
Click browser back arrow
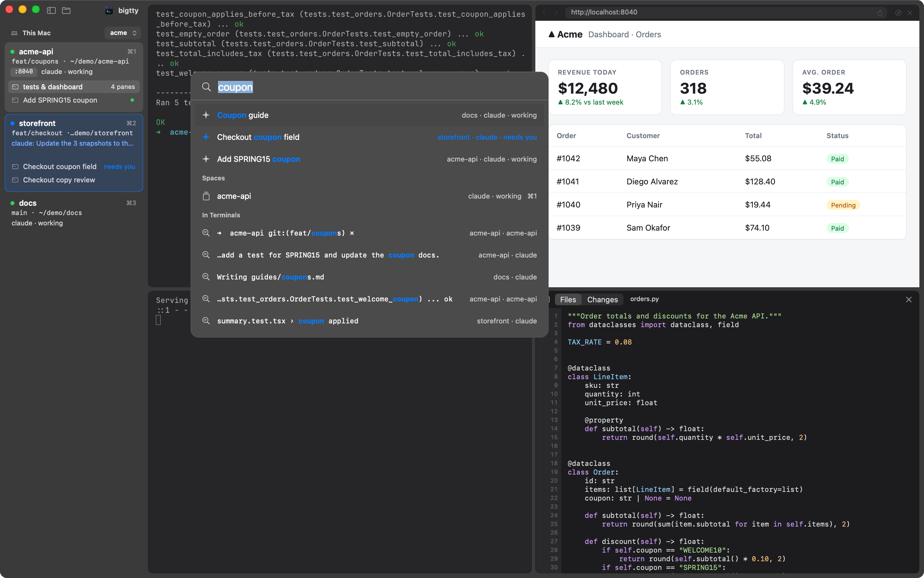pos(544,13)
